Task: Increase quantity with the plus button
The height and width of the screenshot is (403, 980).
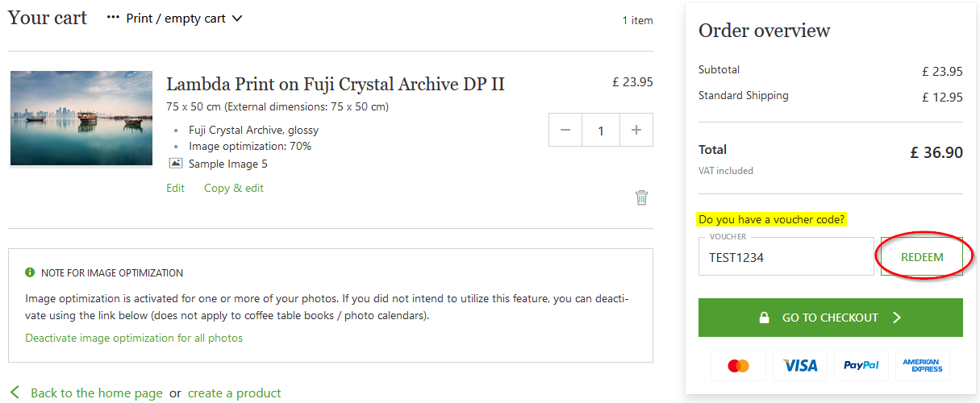Action: point(636,130)
